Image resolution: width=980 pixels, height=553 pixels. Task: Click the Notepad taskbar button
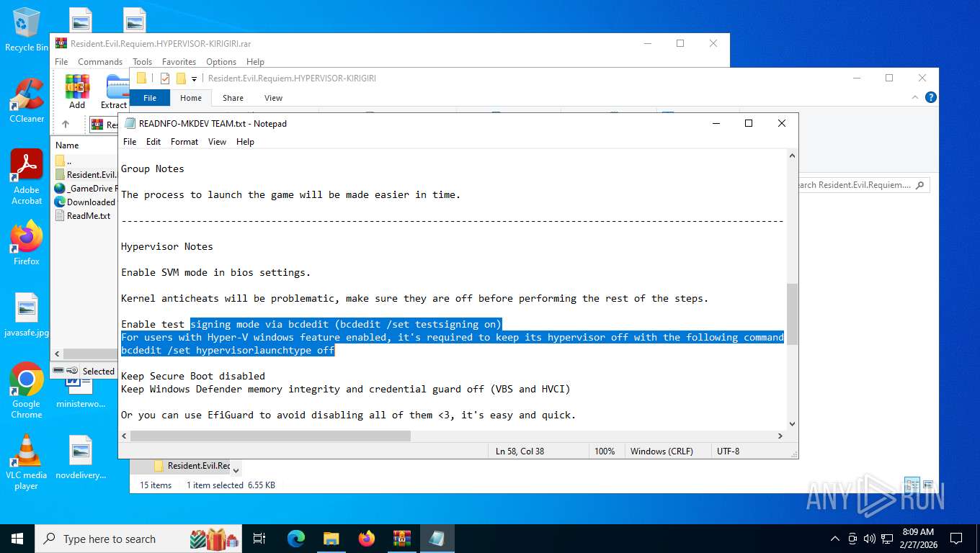pos(437,538)
